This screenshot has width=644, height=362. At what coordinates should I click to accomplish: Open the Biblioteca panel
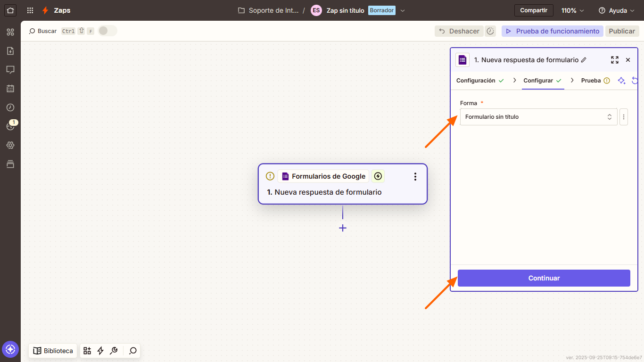click(52, 351)
